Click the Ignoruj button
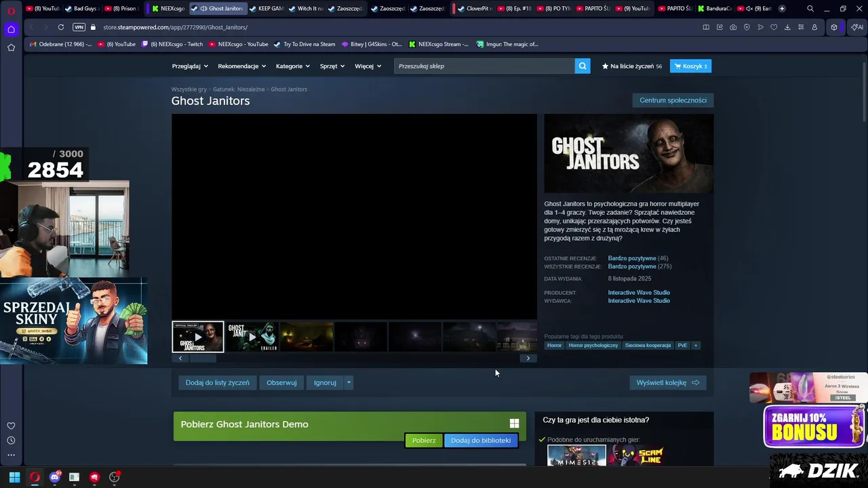 (325, 383)
